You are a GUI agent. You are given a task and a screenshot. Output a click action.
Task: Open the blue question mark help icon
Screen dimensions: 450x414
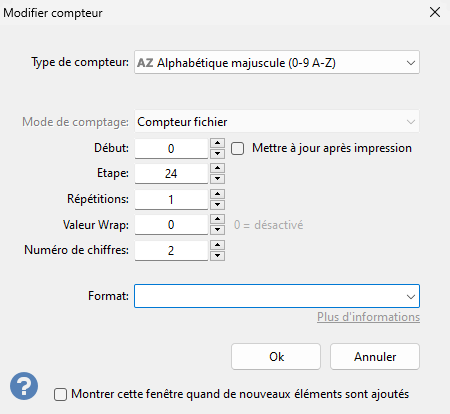click(24, 386)
